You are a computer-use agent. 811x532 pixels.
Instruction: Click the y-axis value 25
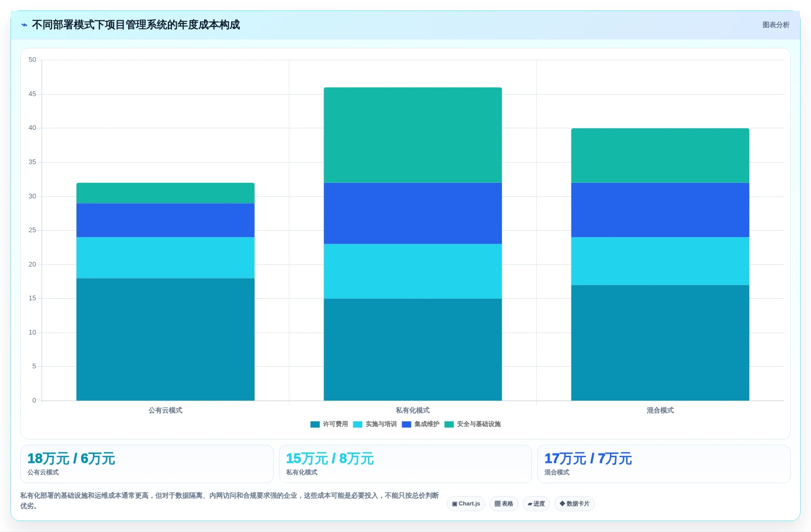pyautogui.click(x=32, y=230)
